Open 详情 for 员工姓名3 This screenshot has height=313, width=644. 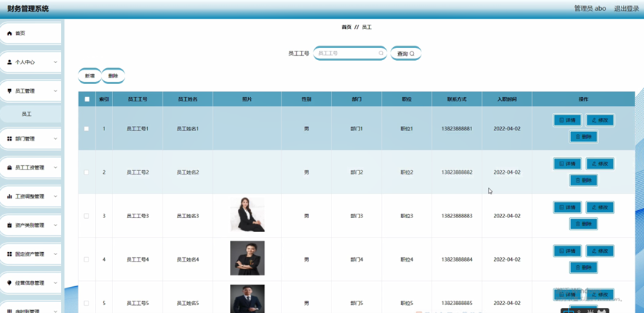coord(567,207)
